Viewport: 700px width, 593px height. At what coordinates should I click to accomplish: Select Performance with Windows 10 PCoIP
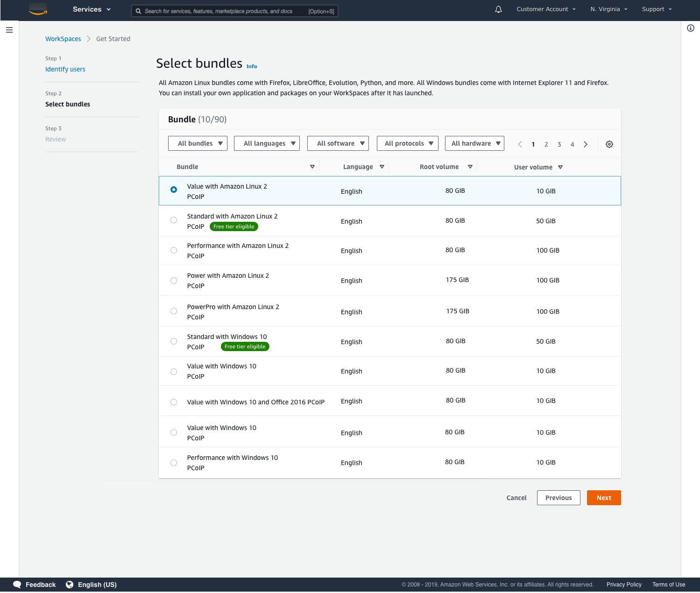[x=173, y=462]
